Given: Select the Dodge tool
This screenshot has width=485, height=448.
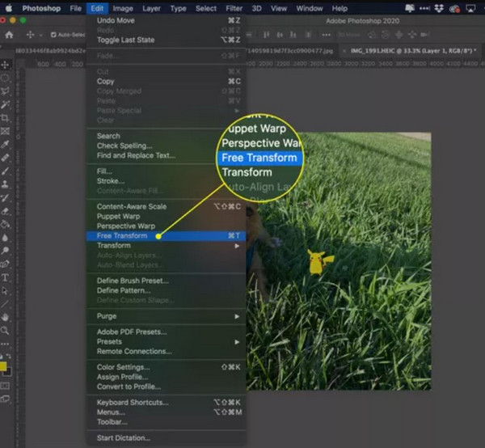Looking at the screenshot, I should click(x=5, y=251).
